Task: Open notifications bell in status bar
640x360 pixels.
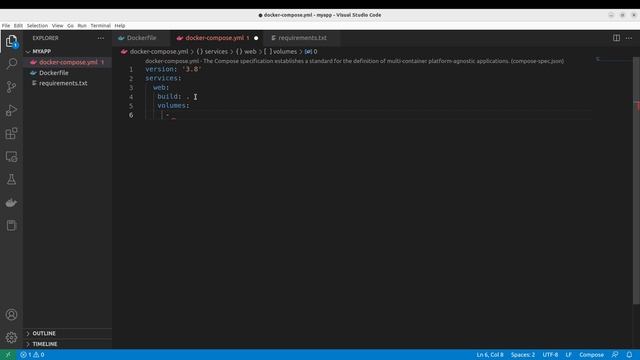Action: 629,355
